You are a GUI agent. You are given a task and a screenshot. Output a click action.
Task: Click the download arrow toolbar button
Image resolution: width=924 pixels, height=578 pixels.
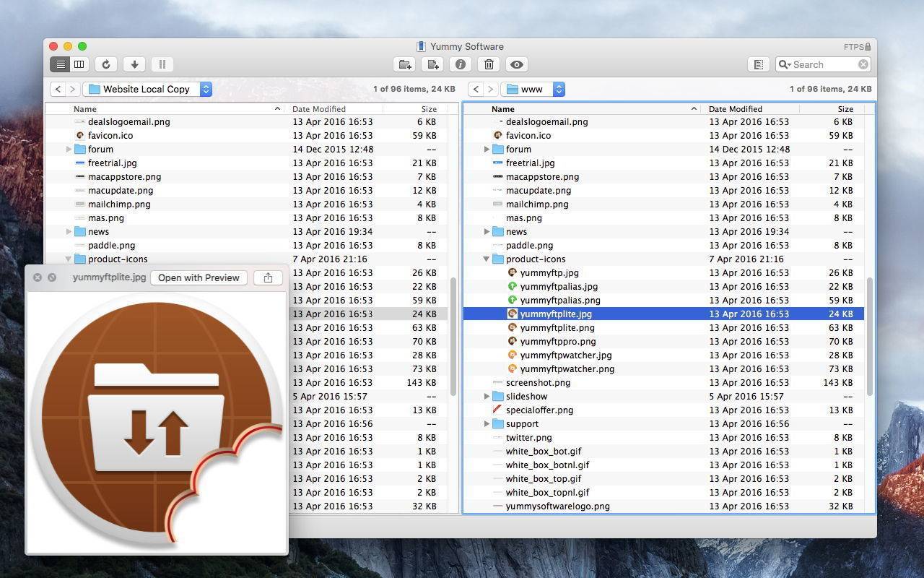point(134,64)
